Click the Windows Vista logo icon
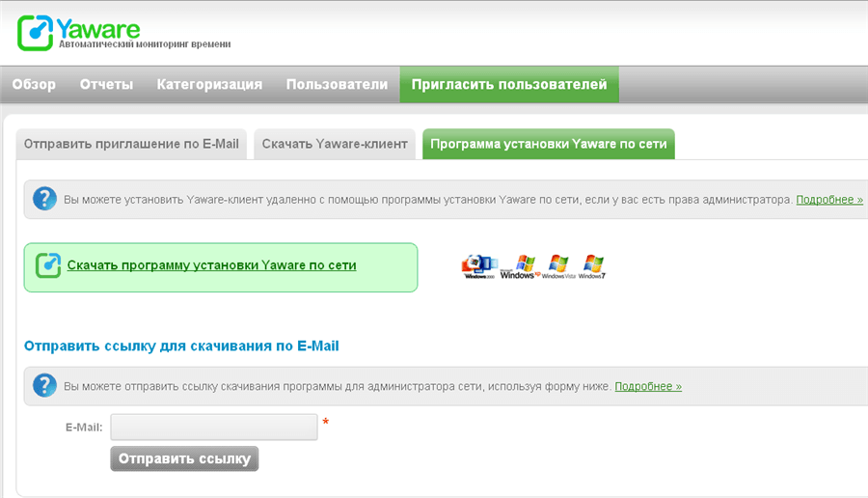868x498 pixels. pyautogui.click(x=558, y=266)
